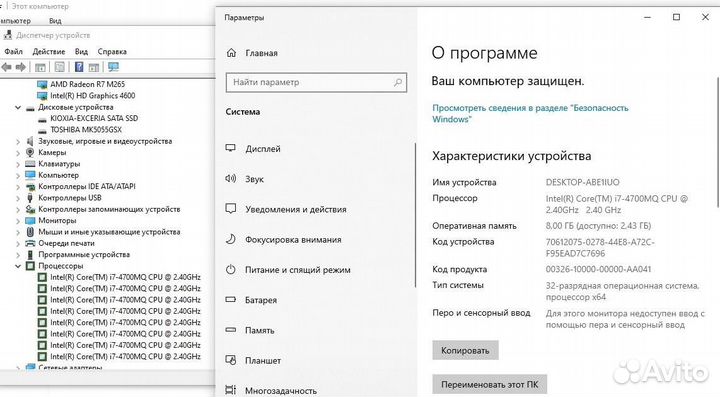Expand the Компьютер node arrow
720x397 pixels.
(18, 175)
